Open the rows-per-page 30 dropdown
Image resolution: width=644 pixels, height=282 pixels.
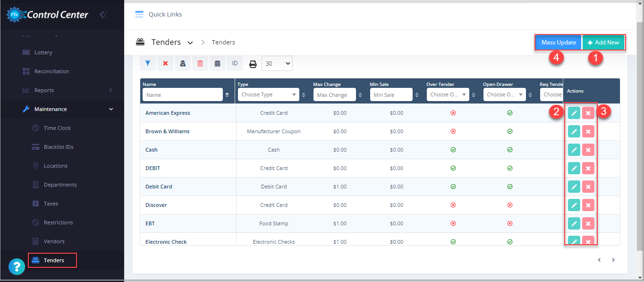click(x=277, y=64)
